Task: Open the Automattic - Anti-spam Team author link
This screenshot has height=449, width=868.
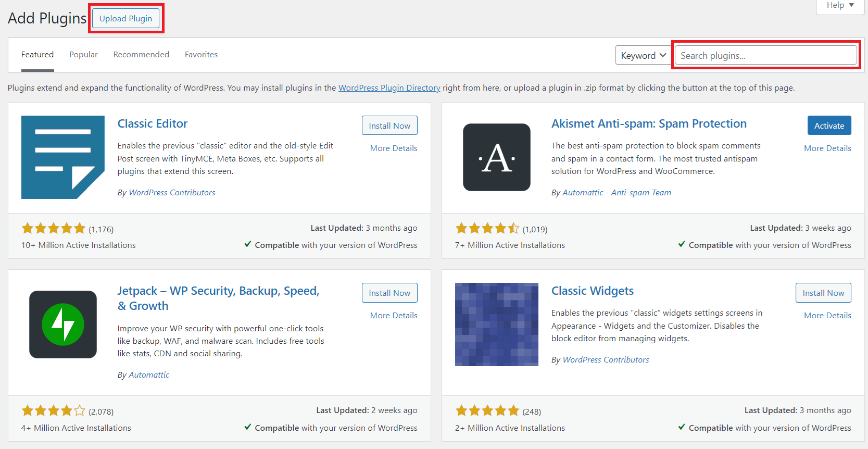Action: (617, 193)
